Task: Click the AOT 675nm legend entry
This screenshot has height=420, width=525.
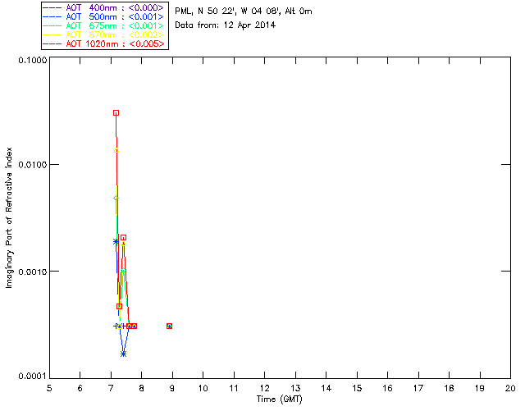Action: pos(104,25)
